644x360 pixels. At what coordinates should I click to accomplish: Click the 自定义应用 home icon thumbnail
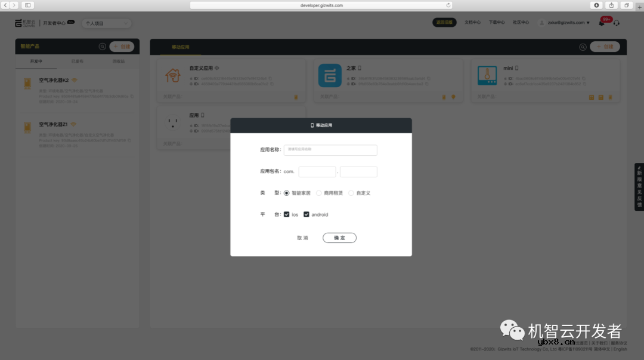(172, 76)
